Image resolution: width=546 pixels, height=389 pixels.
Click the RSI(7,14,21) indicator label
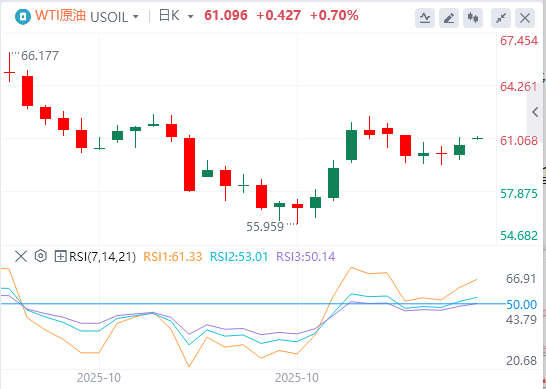(102, 257)
